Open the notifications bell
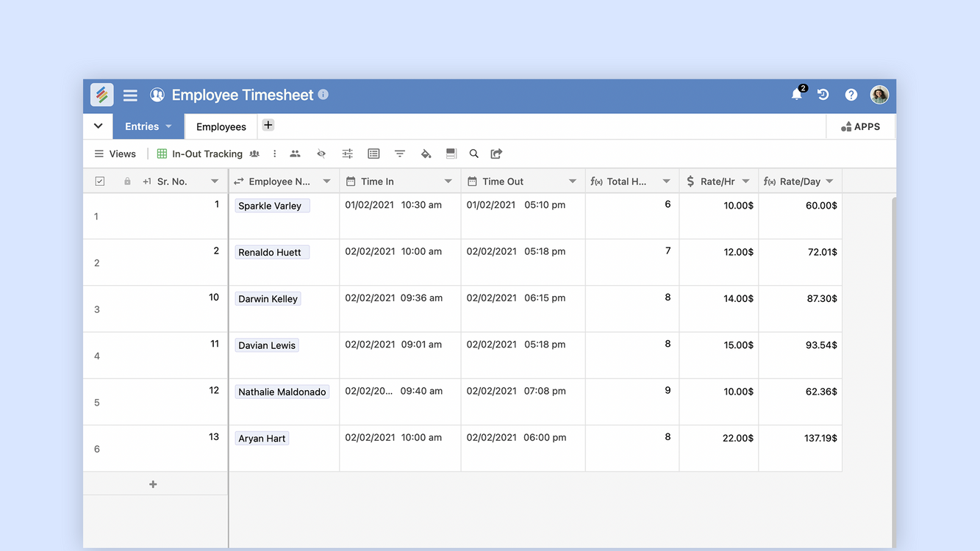 (x=796, y=95)
